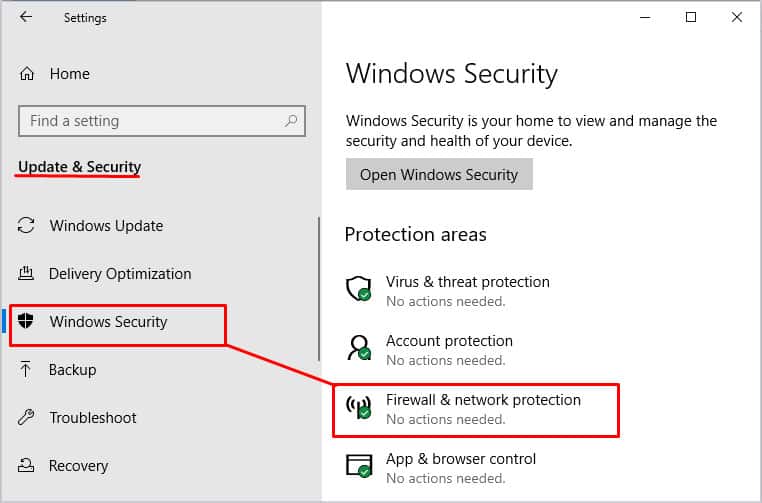Open the Delivery Optimization settings page

click(x=120, y=274)
